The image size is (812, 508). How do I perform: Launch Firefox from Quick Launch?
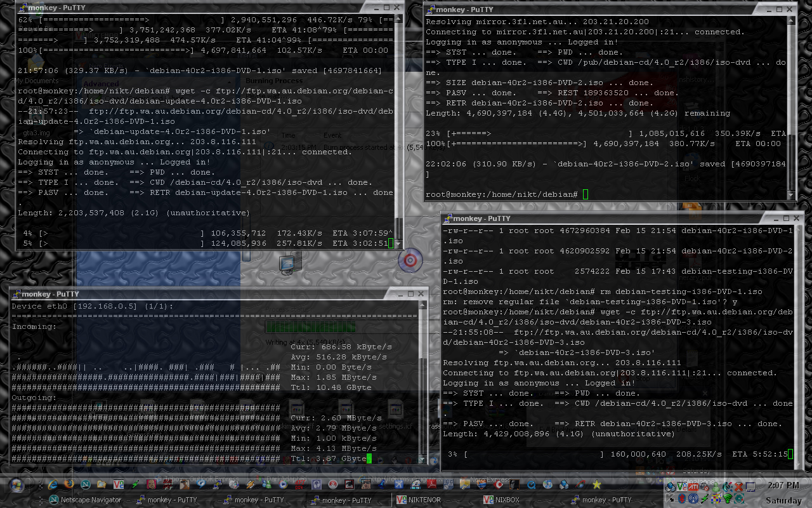[69, 485]
